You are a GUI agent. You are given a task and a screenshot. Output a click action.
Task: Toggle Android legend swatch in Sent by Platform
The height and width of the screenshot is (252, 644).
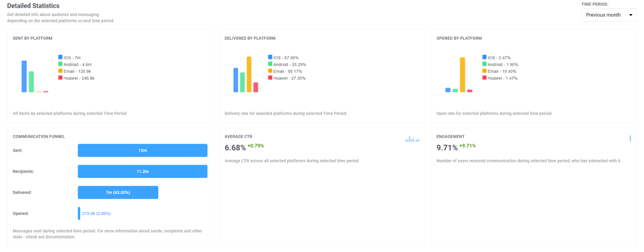pos(60,64)
